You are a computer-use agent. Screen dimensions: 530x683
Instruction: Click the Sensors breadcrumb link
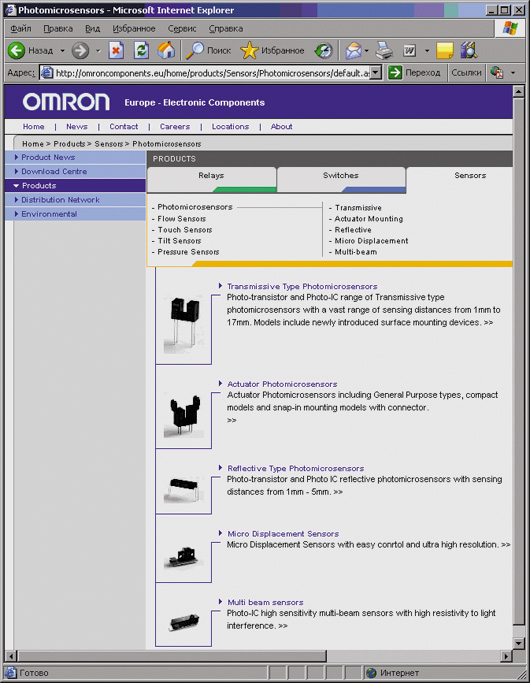coord(108,144)
